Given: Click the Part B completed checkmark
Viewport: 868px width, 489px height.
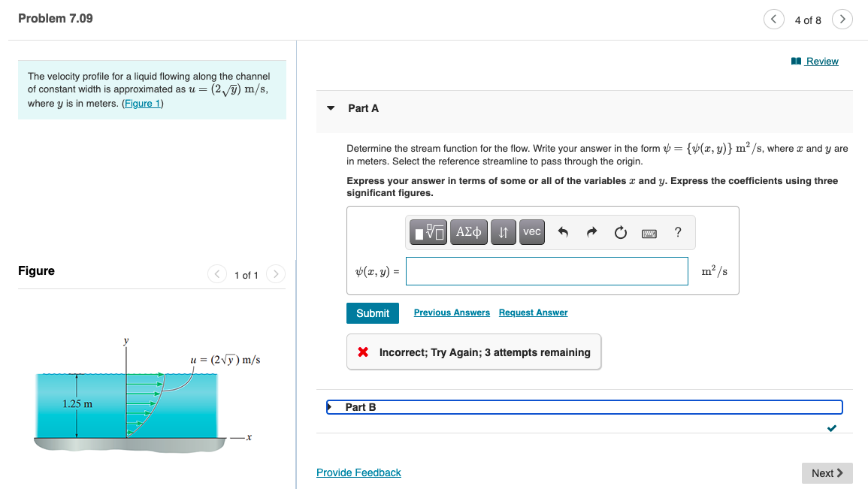Looking at the screenshot, I should (831, 428).
